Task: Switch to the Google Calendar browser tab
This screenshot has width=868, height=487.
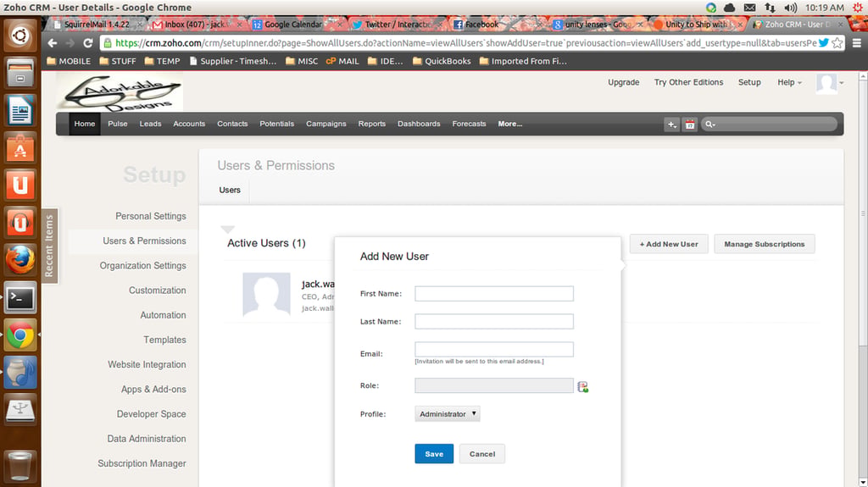Action: pos(293,25)
